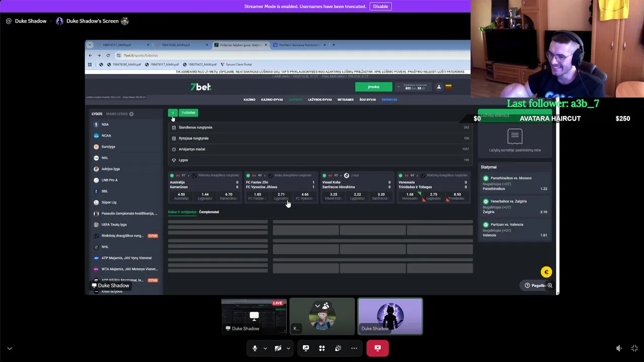Screen dimensions: 644x362
Task: Switch to the MANO LYGOS tab
Action: [x=119, y=114]
